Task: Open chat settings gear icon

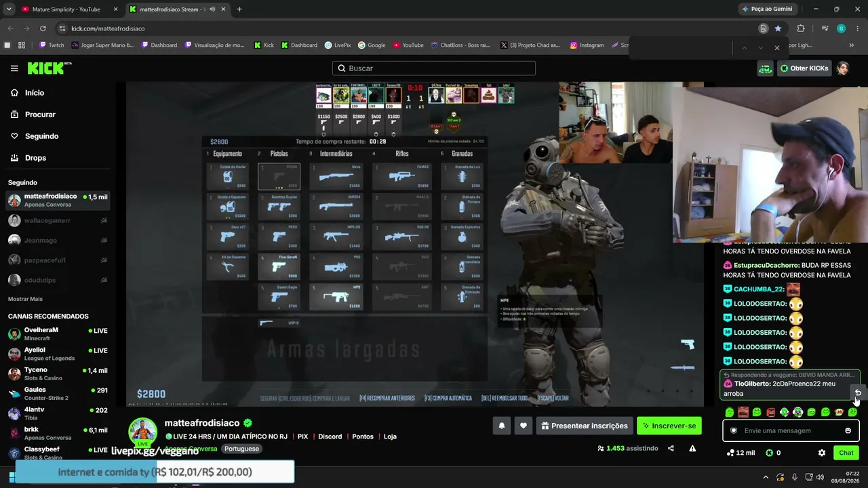Action: [822, 453]
